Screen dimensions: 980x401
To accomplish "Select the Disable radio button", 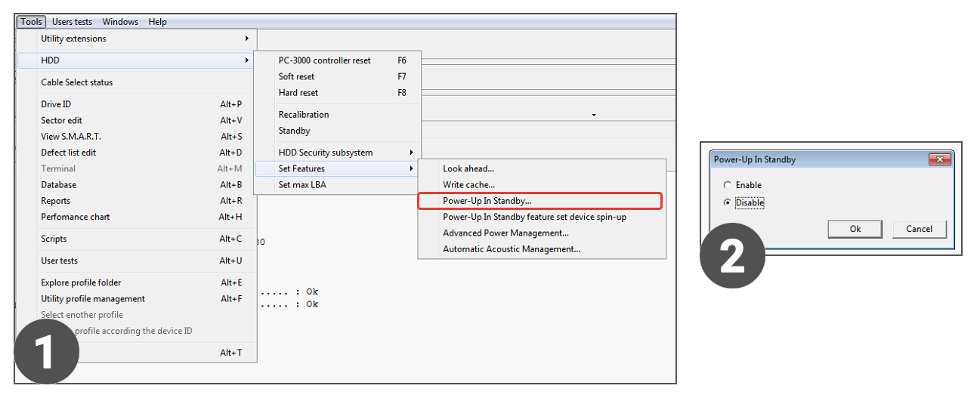I will 728,202.
